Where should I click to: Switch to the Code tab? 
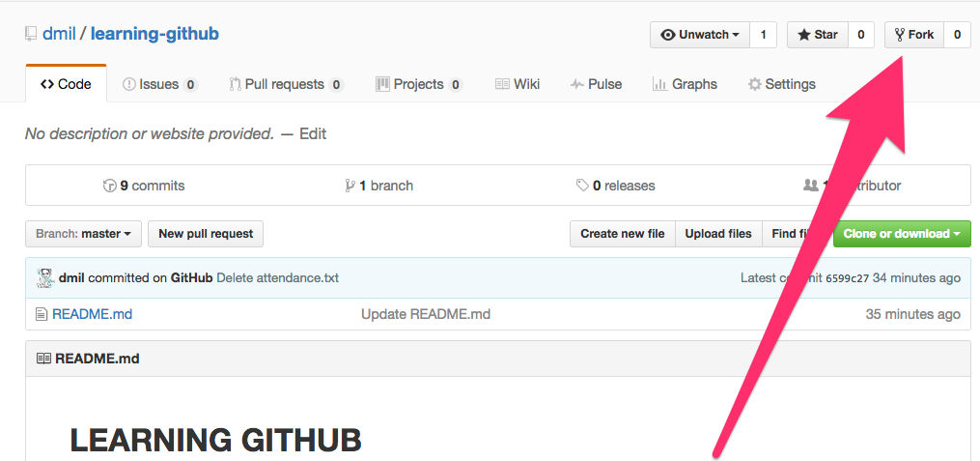tap(67, 84)
